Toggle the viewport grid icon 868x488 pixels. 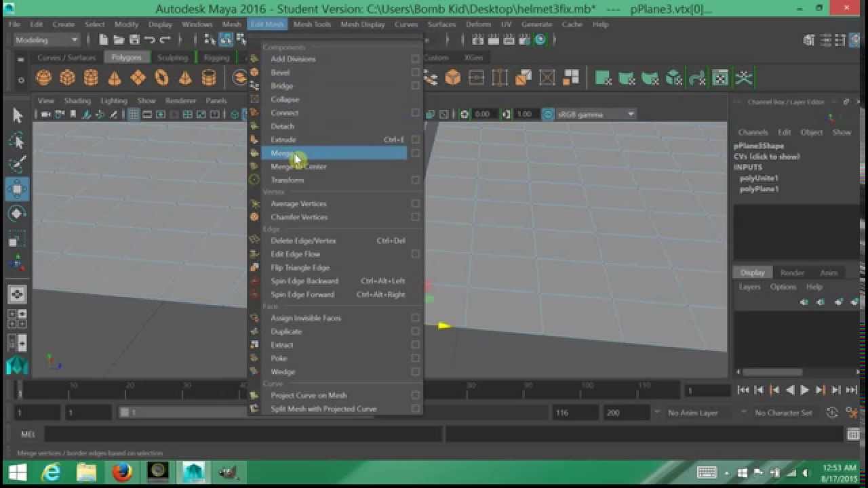[x=134, y=115]
